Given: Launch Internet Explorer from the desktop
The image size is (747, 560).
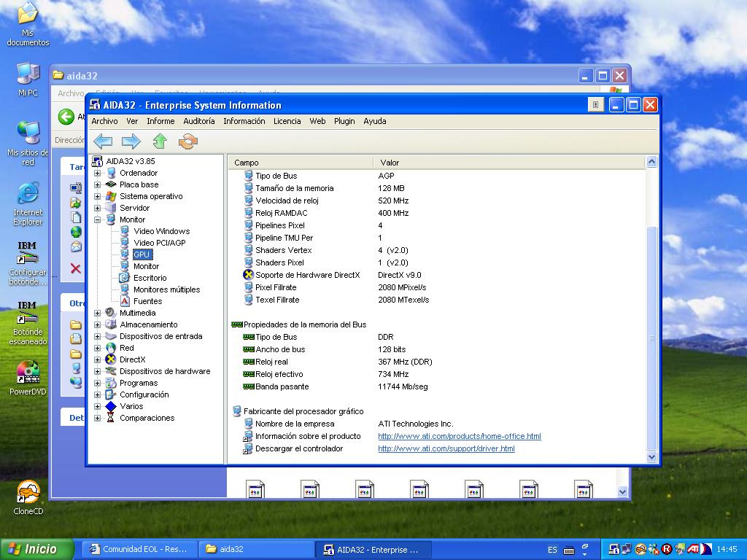Looking at the screenshot, I should pyautogui.click(x=28, y=204).
